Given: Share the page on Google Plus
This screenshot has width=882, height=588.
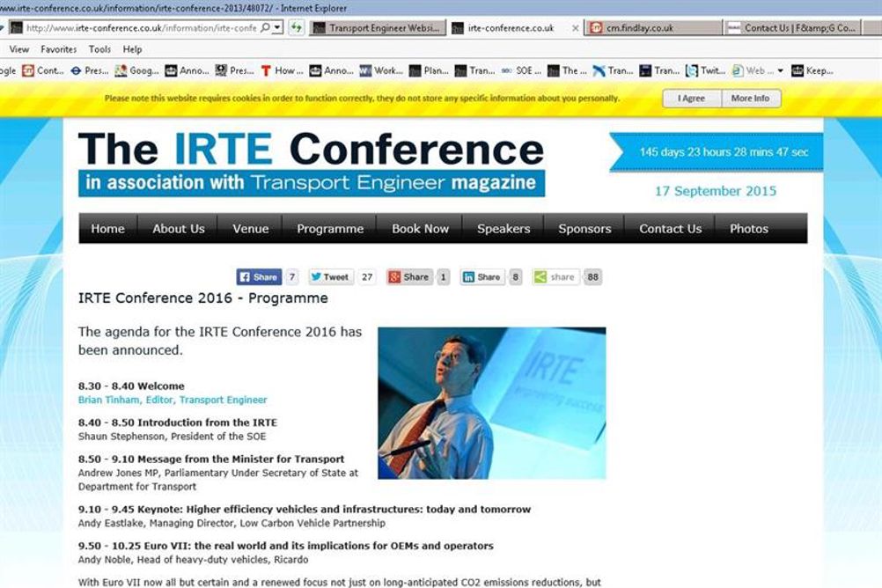Looking at the screenshot, I should 409,277.
